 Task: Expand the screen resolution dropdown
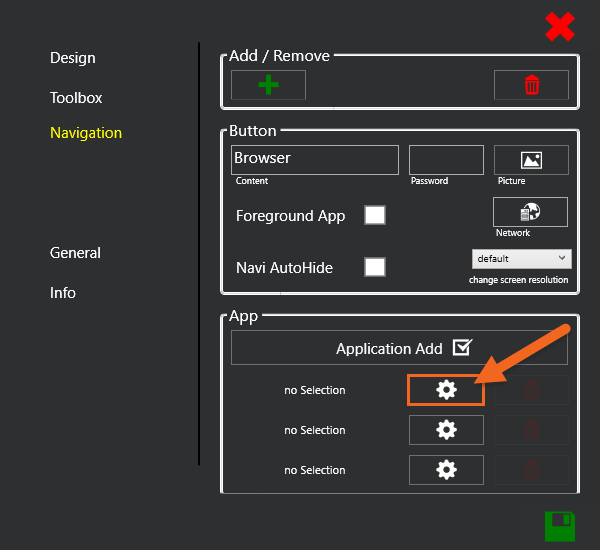coord(520,258)
